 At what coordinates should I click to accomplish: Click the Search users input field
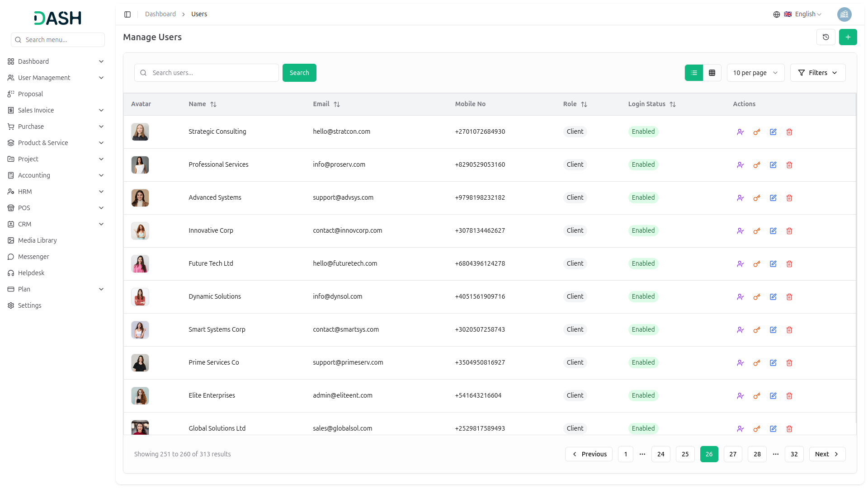[x=206, y=73]
